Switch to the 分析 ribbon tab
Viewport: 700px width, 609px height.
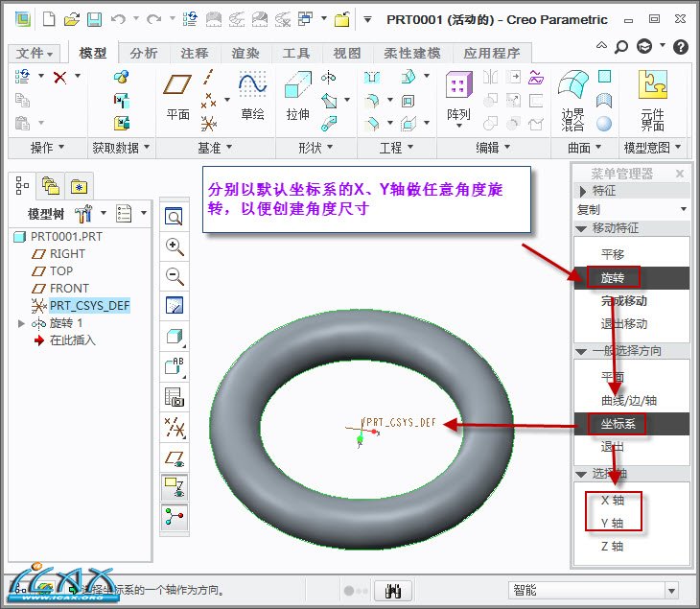144,54
